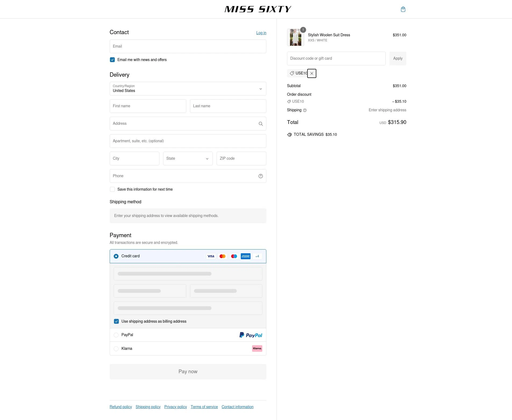
Task: Click the Maestro card icon
Action: pos(234,256)
